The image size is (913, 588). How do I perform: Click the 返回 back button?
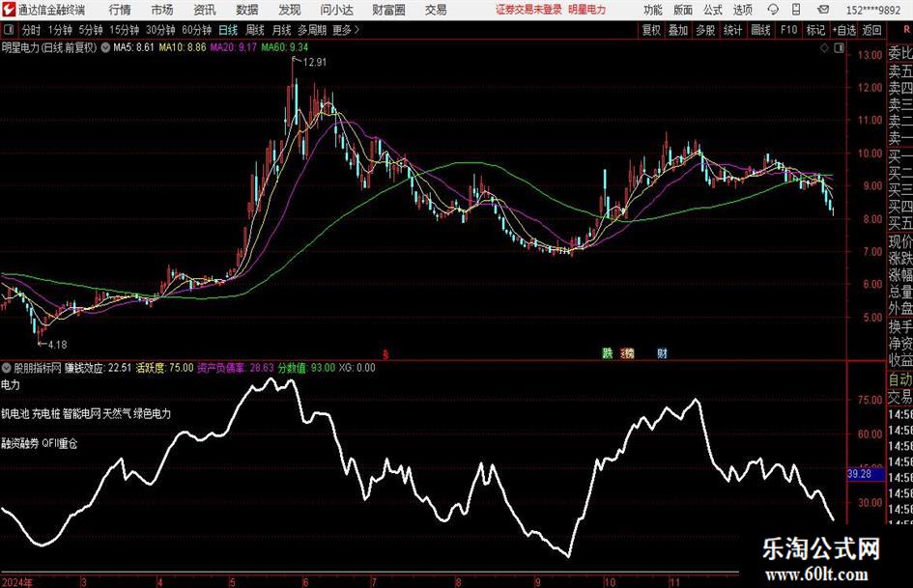tap(871, 30)
